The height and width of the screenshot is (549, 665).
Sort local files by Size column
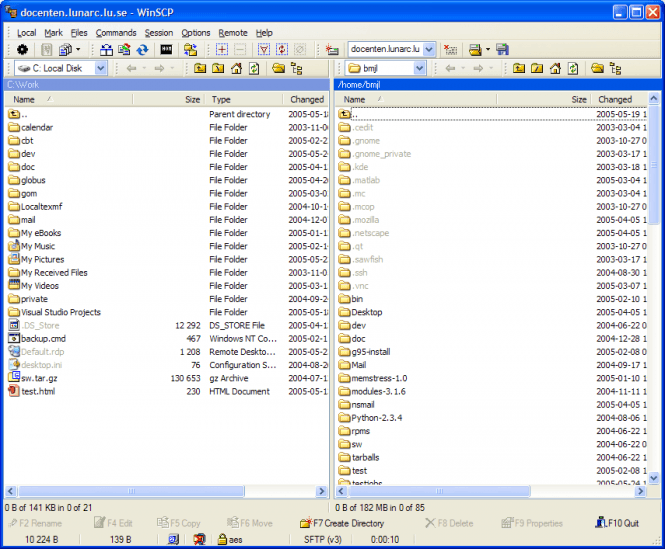coord(169,99)
